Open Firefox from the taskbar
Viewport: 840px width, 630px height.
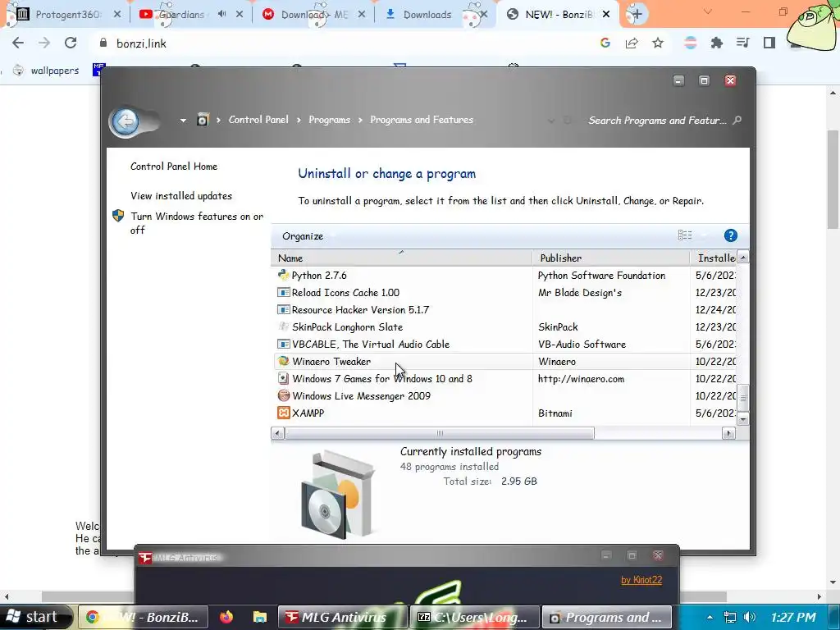click(226, 617)
